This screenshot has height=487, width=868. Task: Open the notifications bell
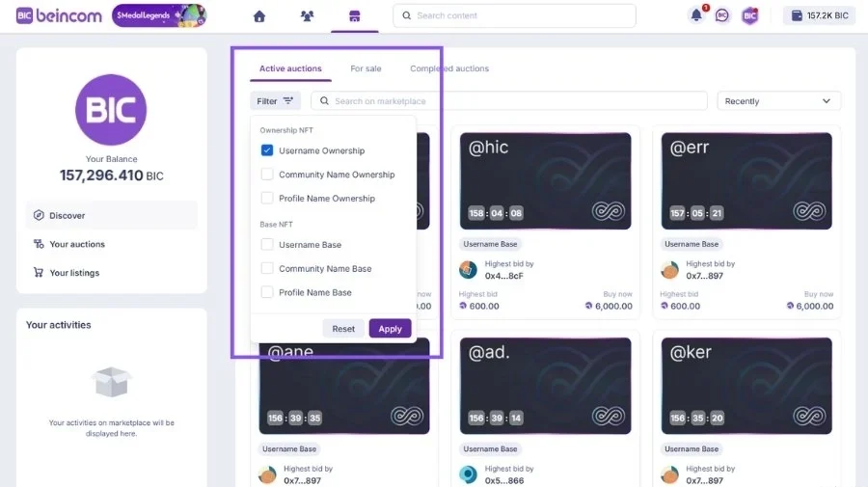click(x=696, y=15)
